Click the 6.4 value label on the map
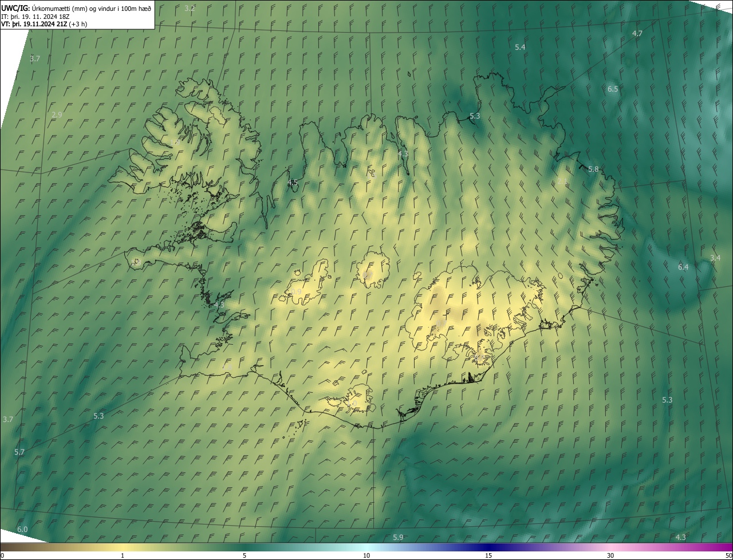 pos(683,267)
